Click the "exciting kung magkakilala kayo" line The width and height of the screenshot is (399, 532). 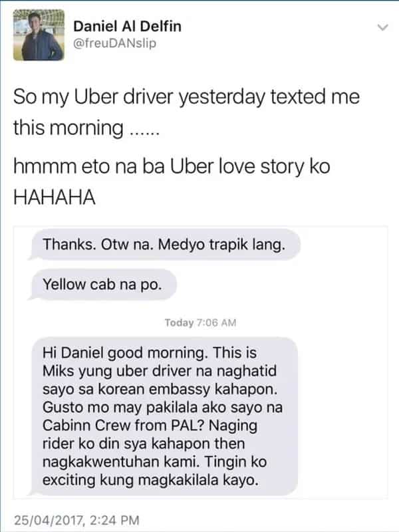click(150, 480)
